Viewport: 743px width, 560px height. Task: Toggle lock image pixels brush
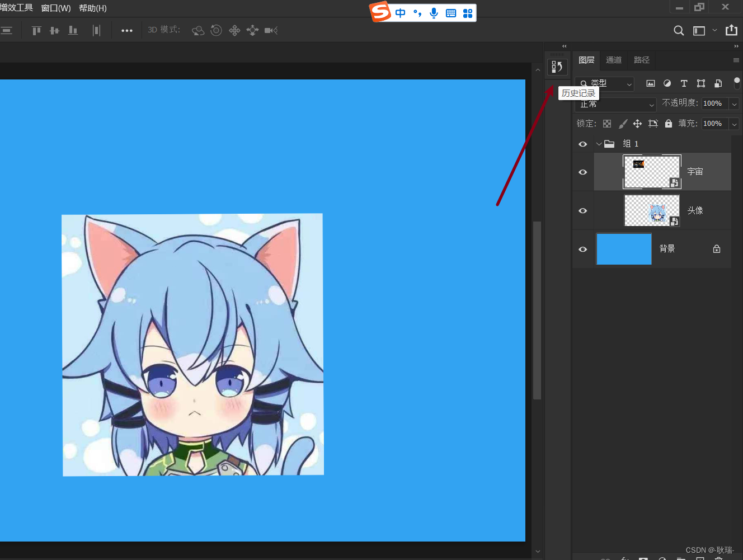[x=623, y=124]
